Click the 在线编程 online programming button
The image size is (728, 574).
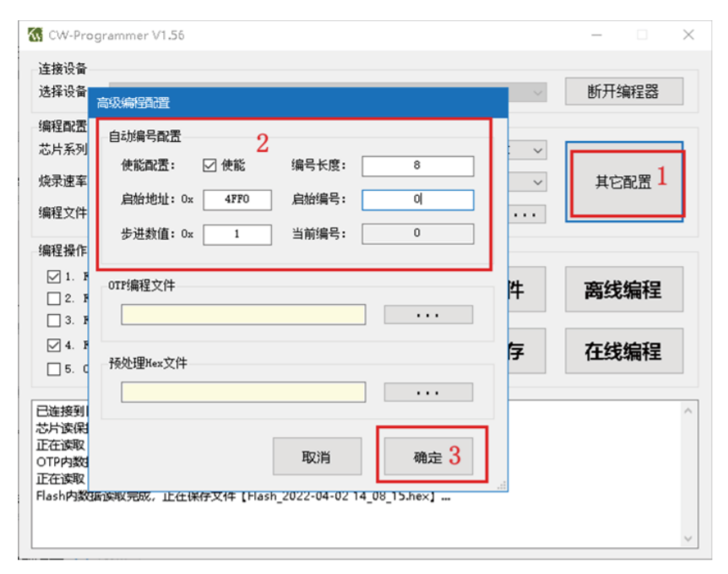pos(623,351)
